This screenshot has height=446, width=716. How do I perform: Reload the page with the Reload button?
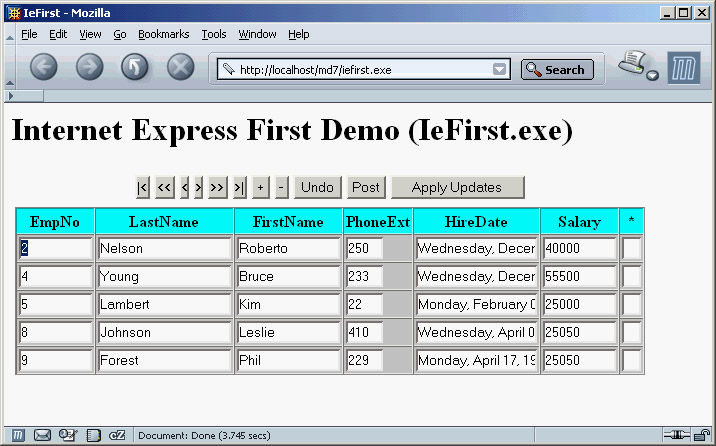[x=135, y=68]
